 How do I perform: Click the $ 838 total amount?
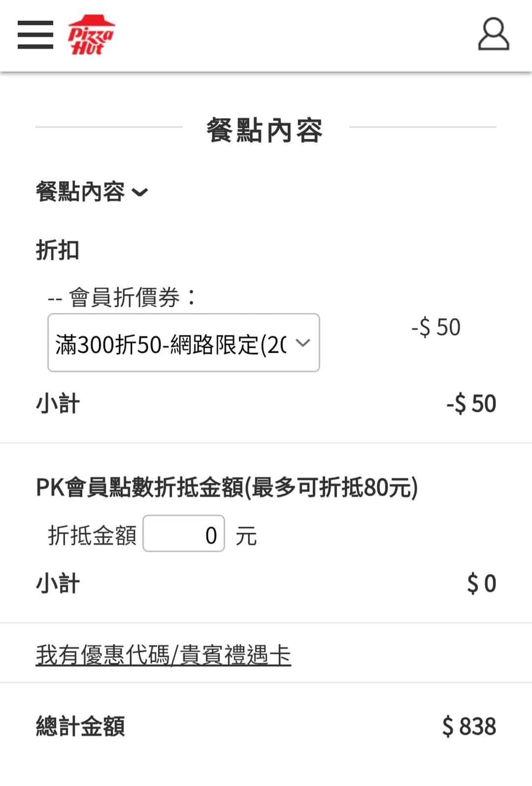pyautogui.click(x=469, y=726)
